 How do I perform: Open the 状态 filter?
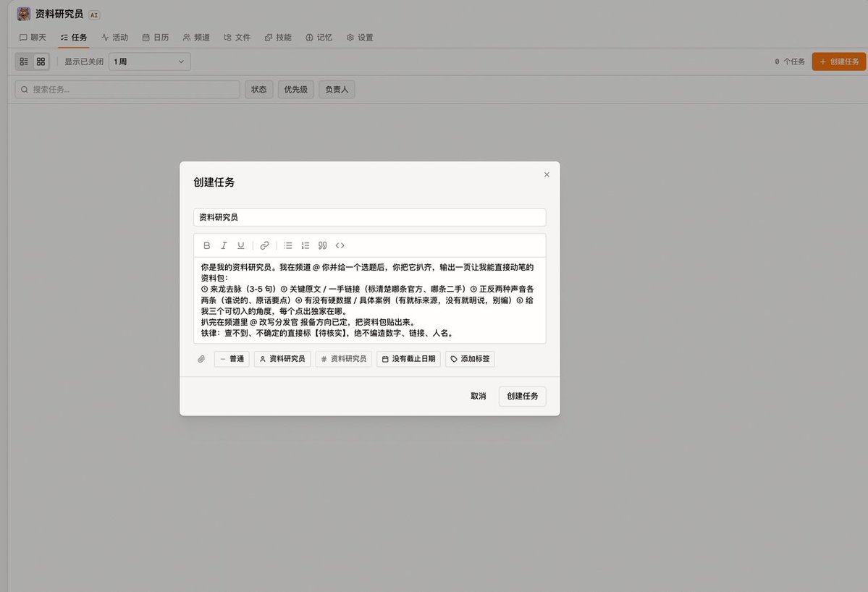coord(258,89)
